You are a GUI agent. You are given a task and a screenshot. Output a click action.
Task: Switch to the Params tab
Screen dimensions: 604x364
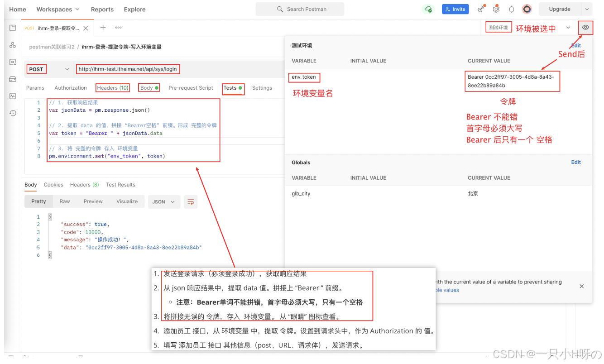coord(35,88)
